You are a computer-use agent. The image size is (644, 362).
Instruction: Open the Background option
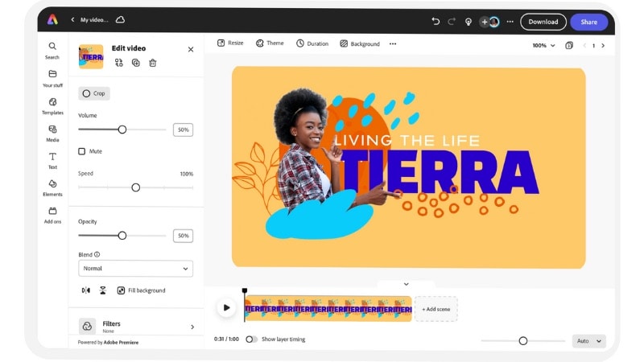pyautogui.click(x=360, y=43)
